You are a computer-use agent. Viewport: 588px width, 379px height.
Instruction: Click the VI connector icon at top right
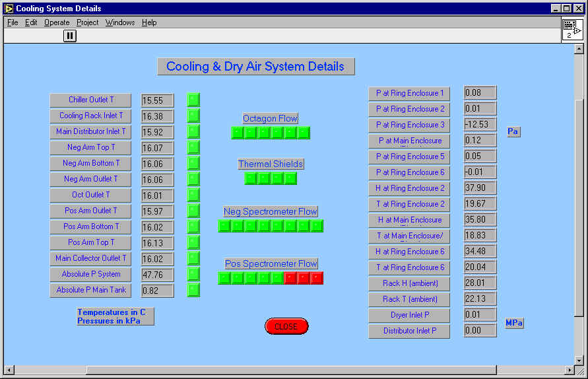[572, 29]
